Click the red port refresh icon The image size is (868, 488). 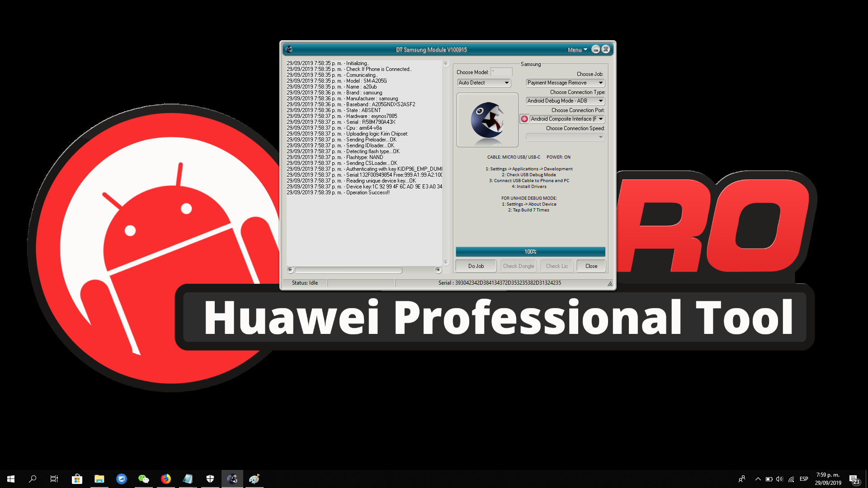point(524,119)
